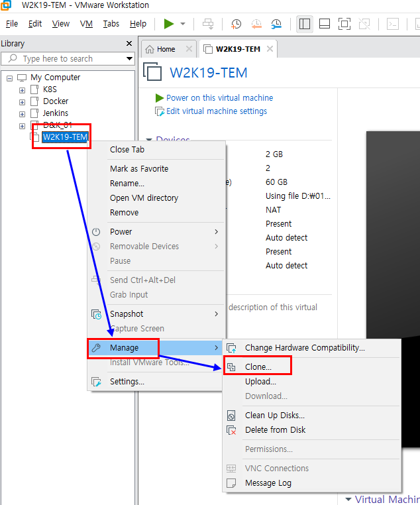Expand the D&K_01 folder node
Image resolution: width=420 pixels, height=505 pixels.
(x=22, y=126)
